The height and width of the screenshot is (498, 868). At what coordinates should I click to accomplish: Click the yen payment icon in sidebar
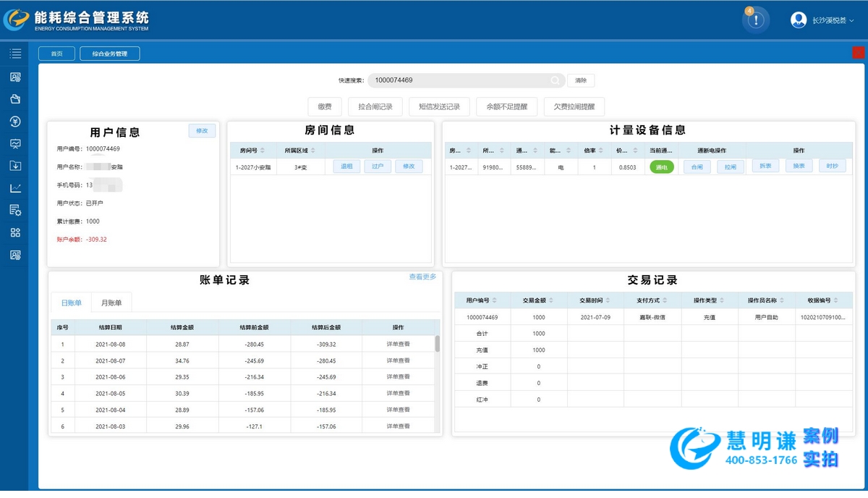pos(15,121)
